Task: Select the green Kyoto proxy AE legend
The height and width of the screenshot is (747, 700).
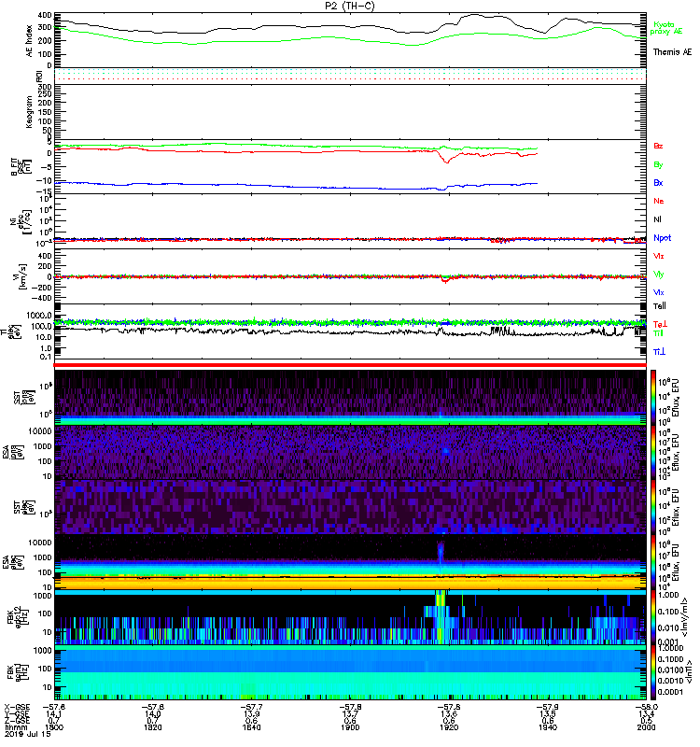Action: pyautogui.click(x=666, y=28)
